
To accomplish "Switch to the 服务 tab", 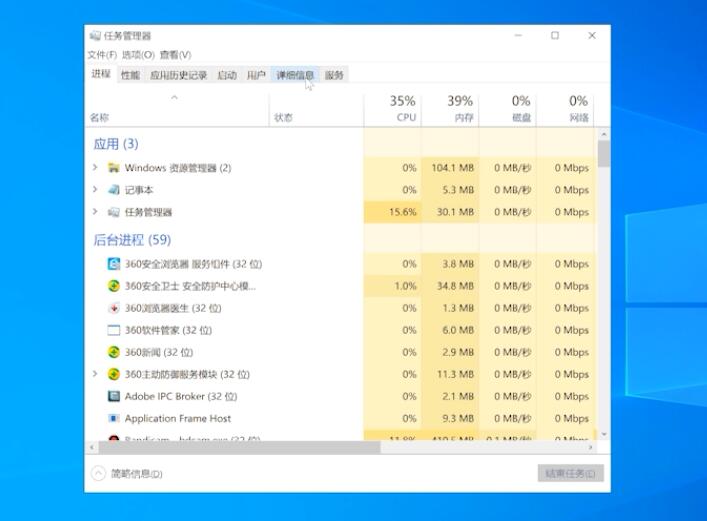I will point(334,75).
